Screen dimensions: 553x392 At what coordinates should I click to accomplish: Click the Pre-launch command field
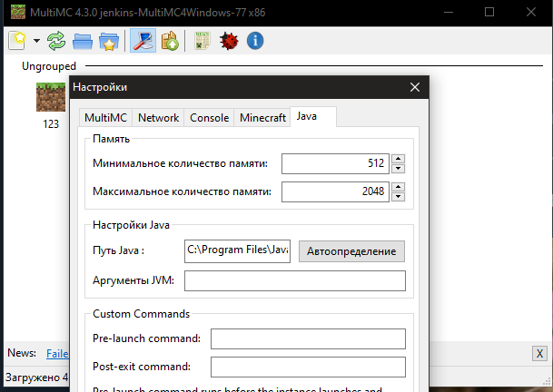[x=308, y=338]
